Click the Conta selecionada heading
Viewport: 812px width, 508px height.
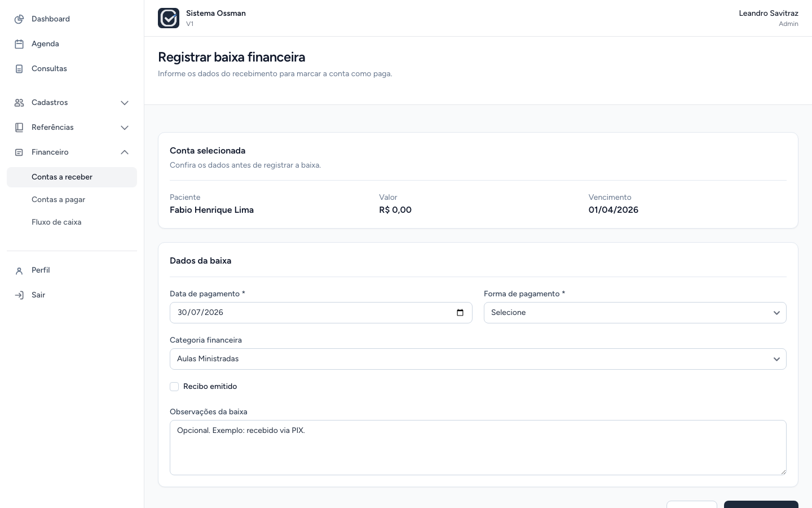point(208,151)
